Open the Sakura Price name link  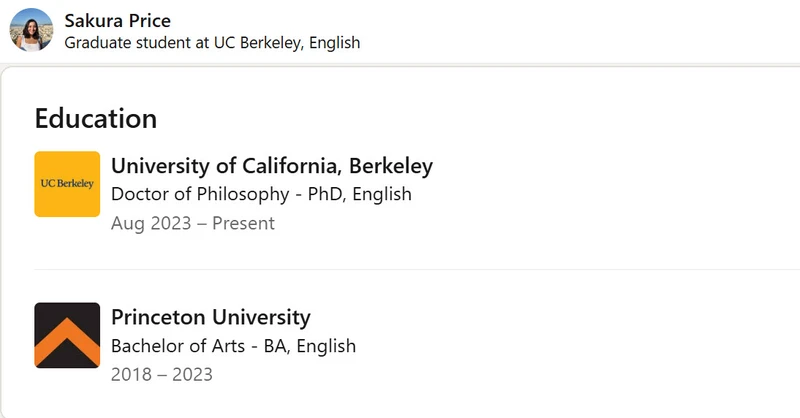coord(117,20)
